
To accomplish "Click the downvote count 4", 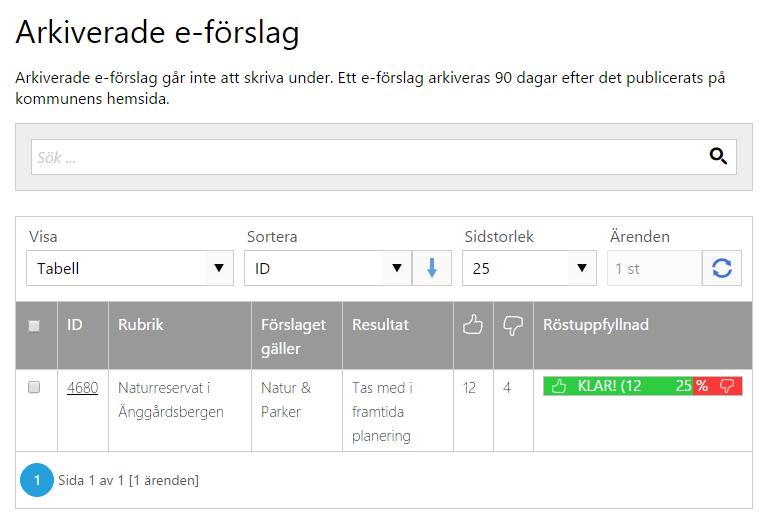I will pyautogui.click(x=507, y=388).
